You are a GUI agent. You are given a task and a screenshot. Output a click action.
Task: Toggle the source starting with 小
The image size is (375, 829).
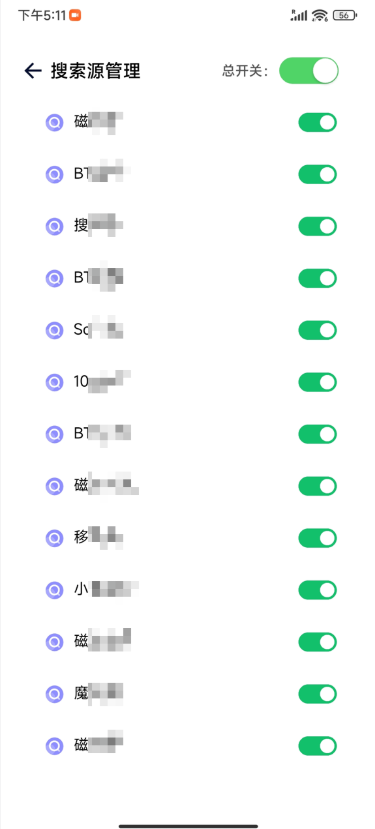coord(317,590)
